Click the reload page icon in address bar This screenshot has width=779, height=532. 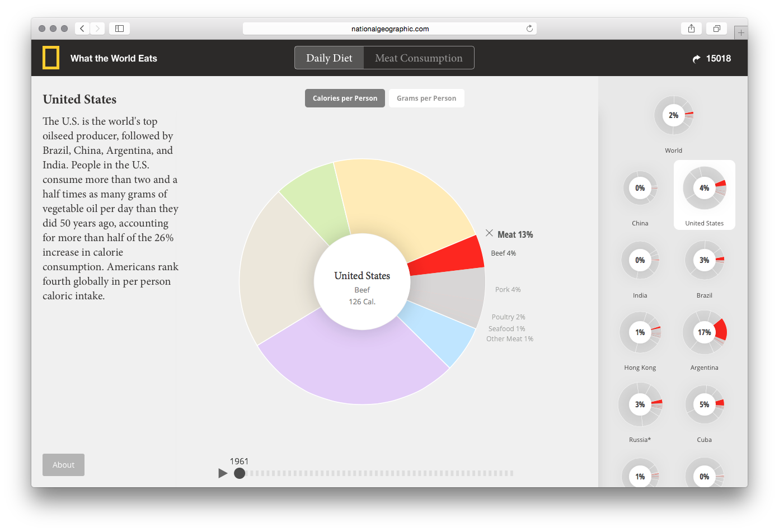[529, 29]
